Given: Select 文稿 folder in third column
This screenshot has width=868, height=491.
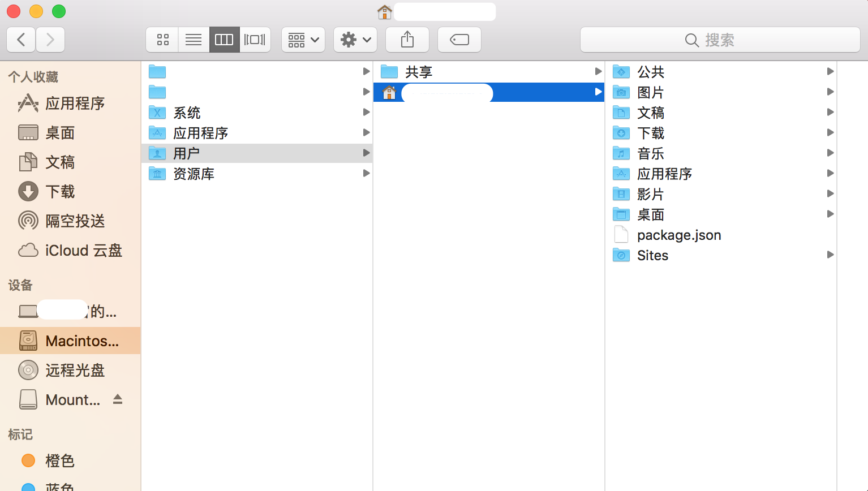Looking at the screenshot, I should coord(721,113).
